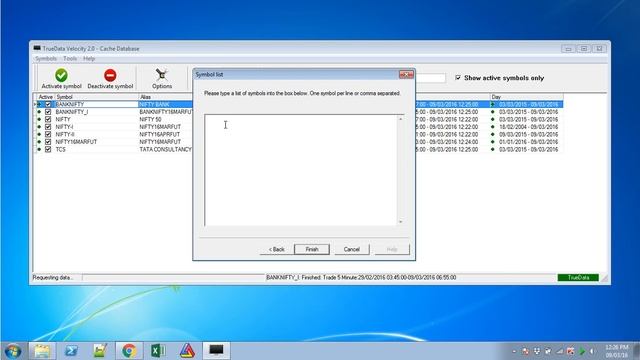This screenshot has width=640, height=360.
Task: Uncheck the NIFTY active checkbox
Action: point(48,119)
